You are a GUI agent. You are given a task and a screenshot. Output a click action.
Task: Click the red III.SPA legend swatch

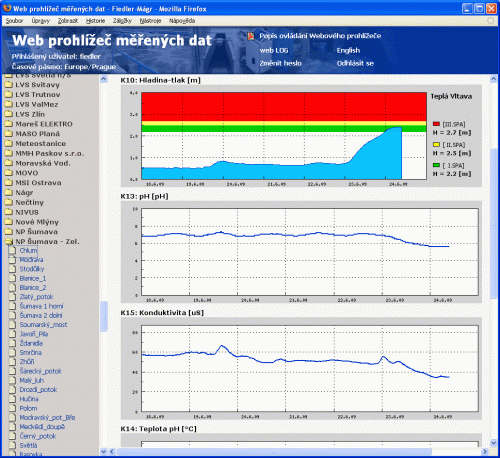point(436,124)
